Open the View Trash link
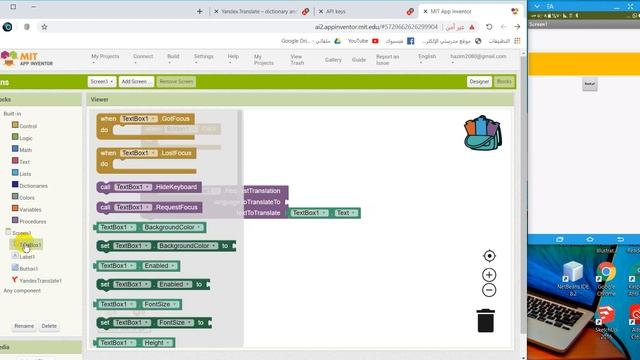 point(297,60)
